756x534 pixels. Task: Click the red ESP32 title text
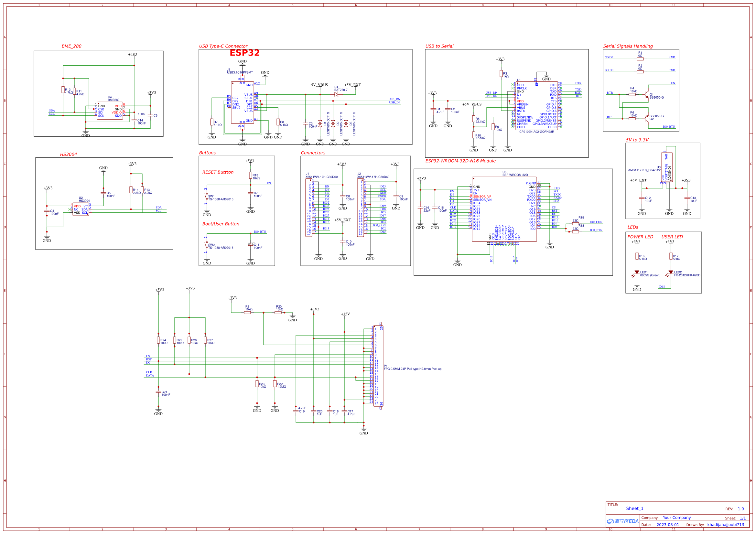[244, 53]
